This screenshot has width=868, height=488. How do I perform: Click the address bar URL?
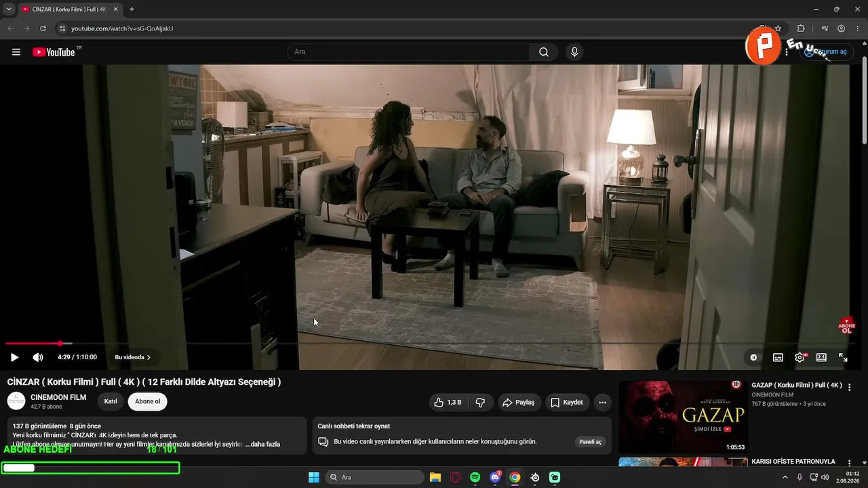click(123, 28)
